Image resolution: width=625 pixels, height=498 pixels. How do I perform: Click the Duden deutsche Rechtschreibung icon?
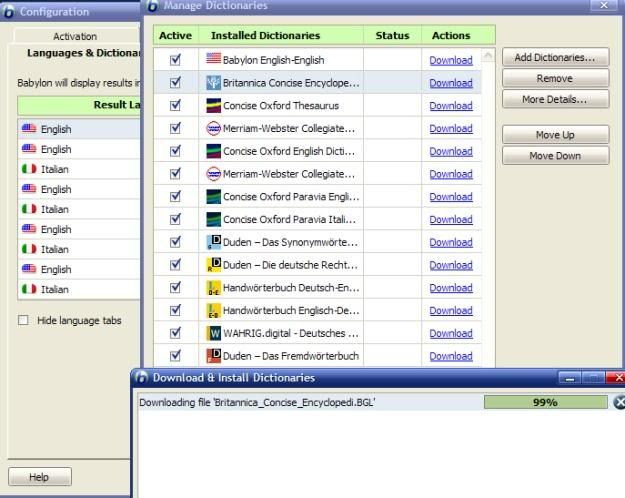214,265
